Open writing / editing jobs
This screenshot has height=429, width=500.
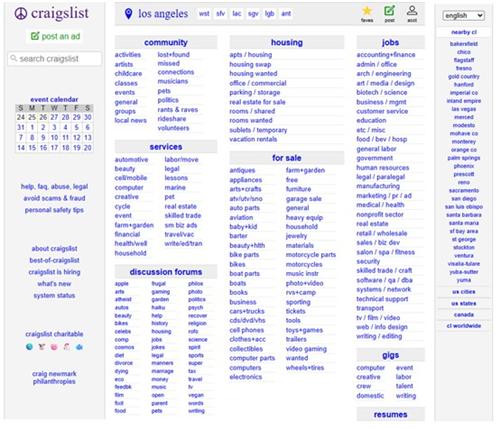pos(379,336)
